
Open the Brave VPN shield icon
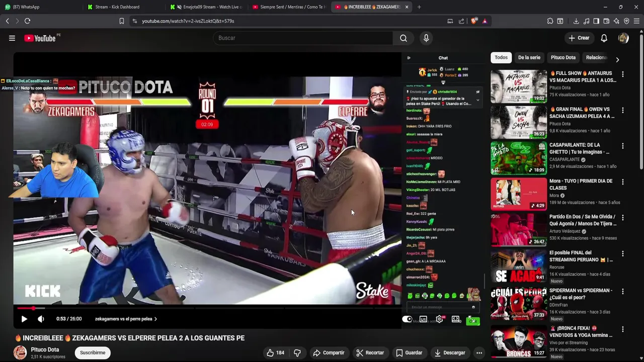click(626, 21)
